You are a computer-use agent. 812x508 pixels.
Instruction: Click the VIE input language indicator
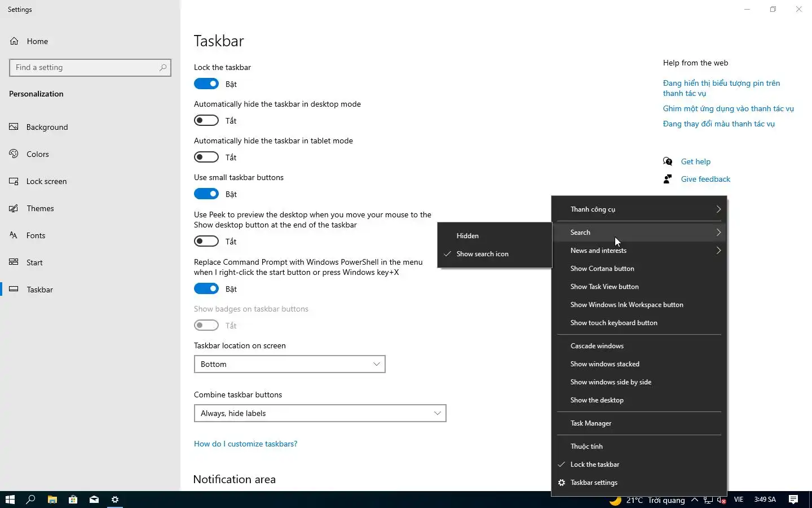point(739,500)
